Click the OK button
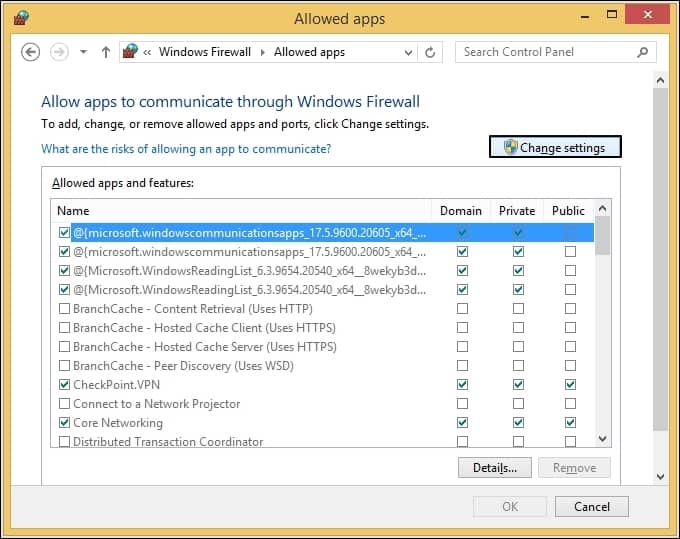The width and height of the screenshot is (680, 539). (510, 506)
